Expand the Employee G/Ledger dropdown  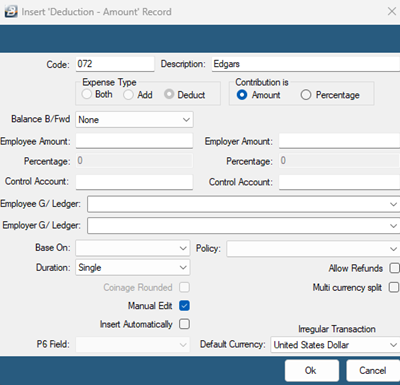(x=244, y=204)
